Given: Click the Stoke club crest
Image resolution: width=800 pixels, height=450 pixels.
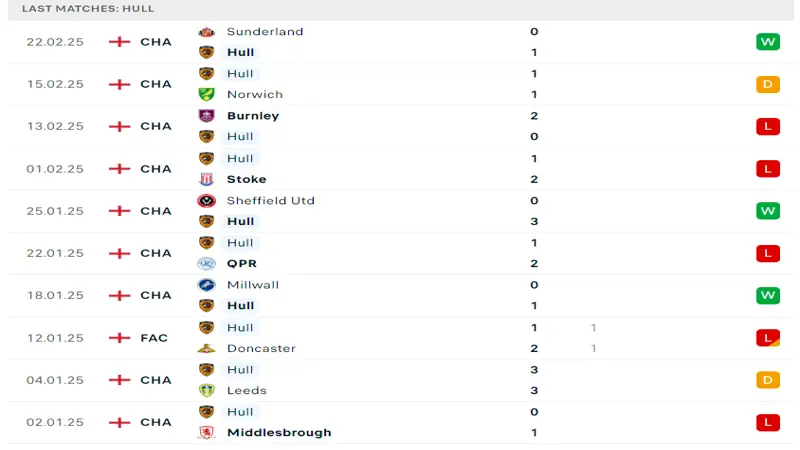Looking at the screenshot, I should (x=206, y=179).
